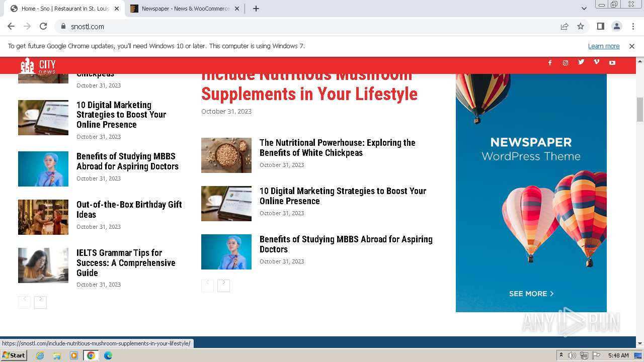This screenshot has width=644, height=362.
Task: Open the site's YouTube channel
Action: pos(612,63)
